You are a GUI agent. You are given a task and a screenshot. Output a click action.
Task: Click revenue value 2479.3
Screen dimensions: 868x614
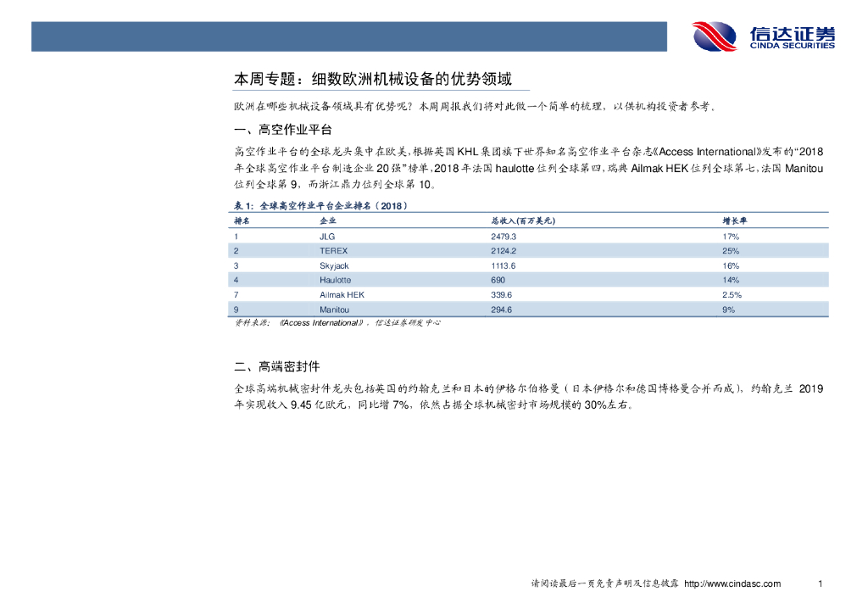pyautogui.click(x=504, y=237)
